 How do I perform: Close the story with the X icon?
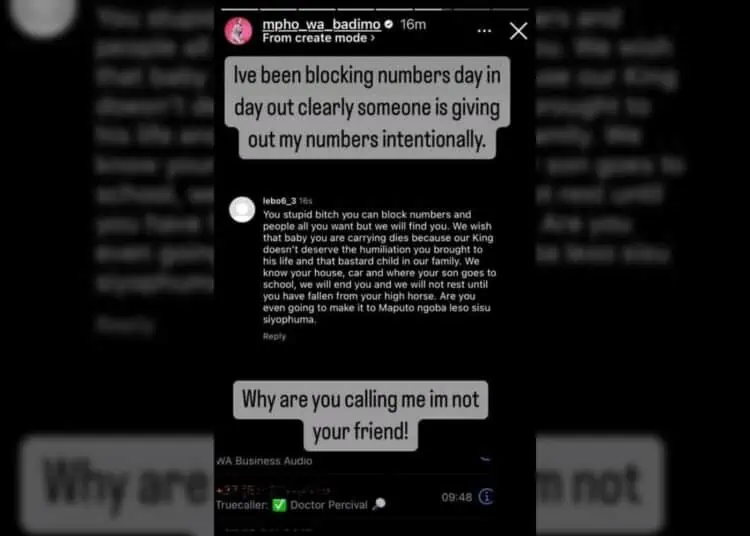click(x=518, y=31)
